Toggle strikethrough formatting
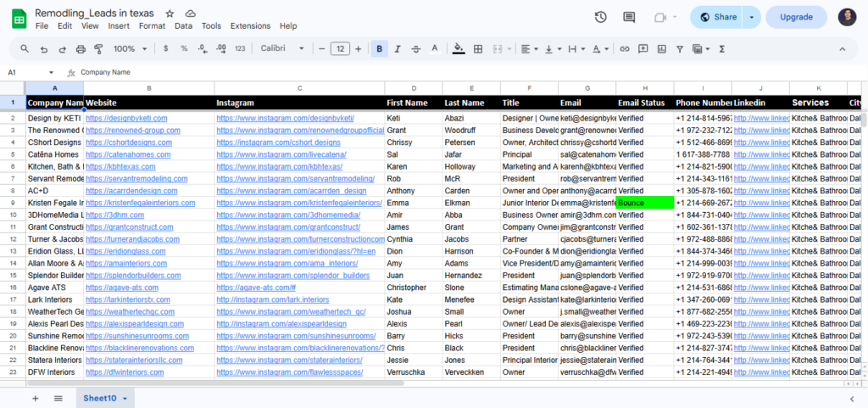868x408 pixels. click(415, 48)
